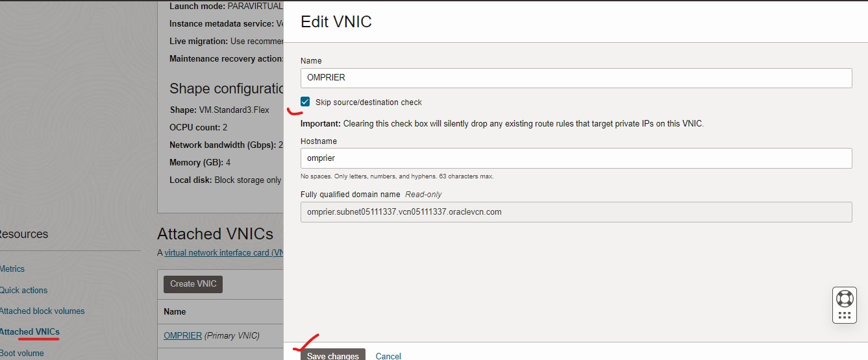Screen dimensions: 868x360
Task: Uncheck the Skip source/destination check box
Action: (305, 102)
